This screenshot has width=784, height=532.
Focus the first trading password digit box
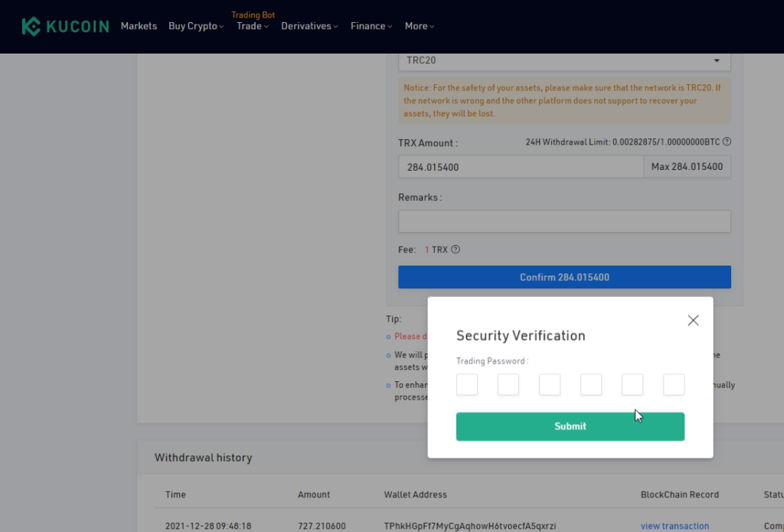point(467,385)
